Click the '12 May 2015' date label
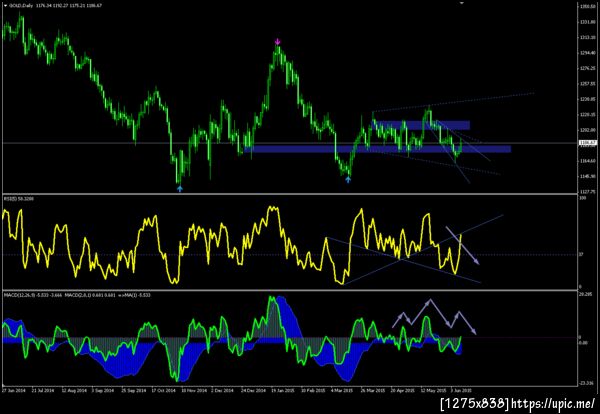The height and width of the screenshot is (414, 600). [x=433, y=391]
